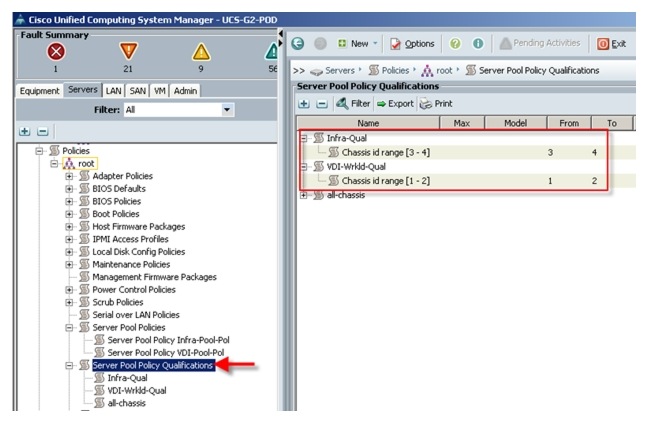Image resolution: width=649 pixels, height=424 pixels.
Task: Select IPMI Access Profiles in the tree
Action: click(130, 239)
